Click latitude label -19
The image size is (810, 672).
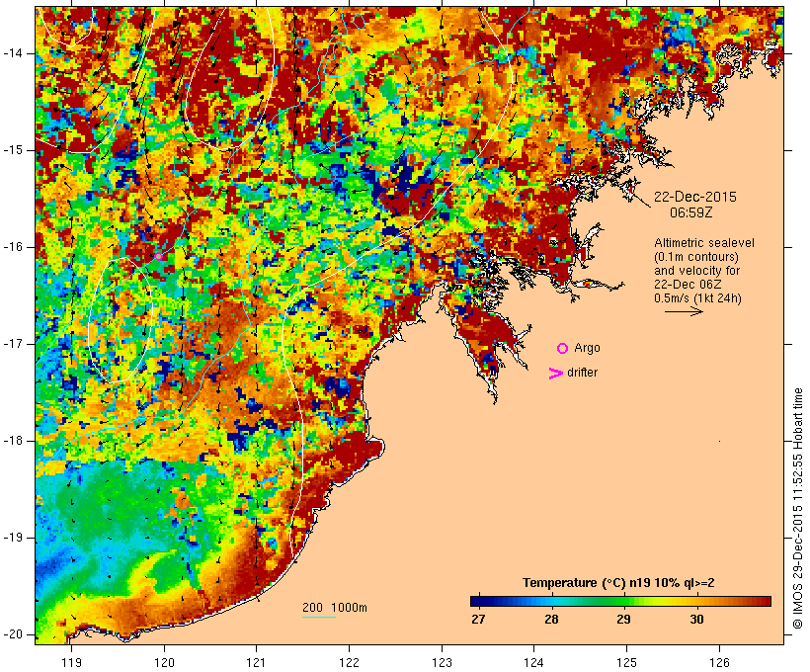(x=13, y=538)
